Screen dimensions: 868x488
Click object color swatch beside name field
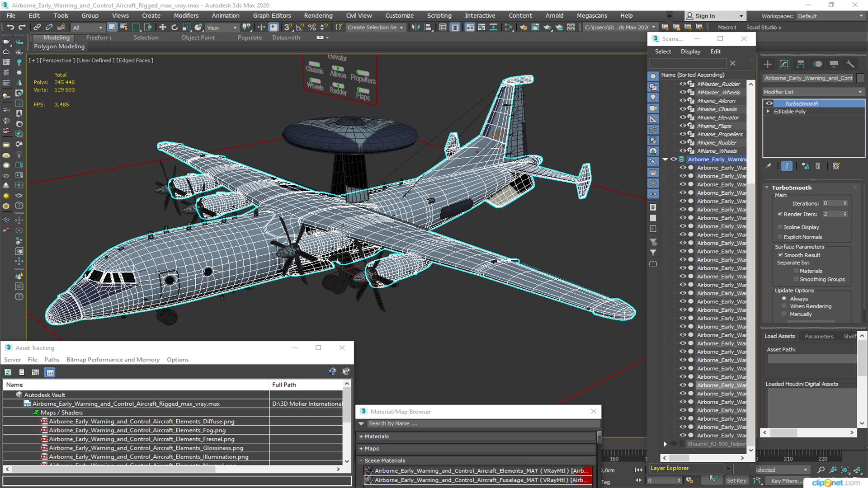coord(860,78)
